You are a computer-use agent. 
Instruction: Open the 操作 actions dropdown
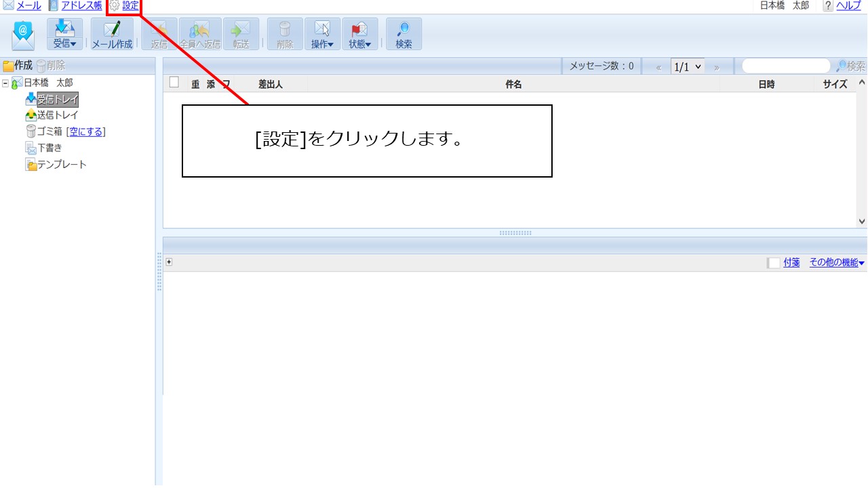tap(322, 34)
